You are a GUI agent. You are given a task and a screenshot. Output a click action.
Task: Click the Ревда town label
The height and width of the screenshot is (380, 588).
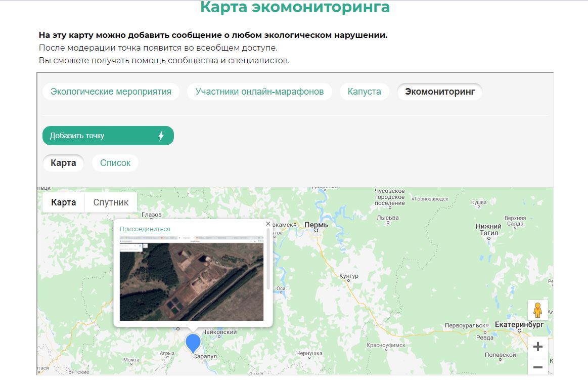pos(485,337)
